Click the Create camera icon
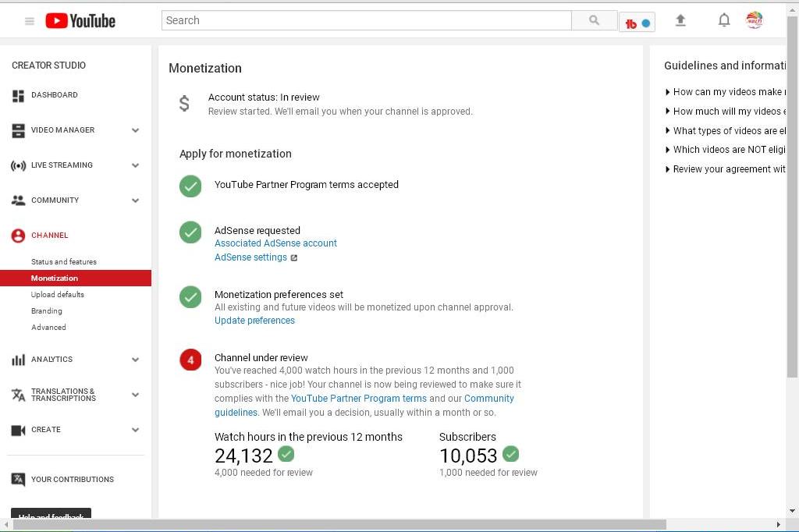This screenshot has width=799, height=532. click(19, 430)
